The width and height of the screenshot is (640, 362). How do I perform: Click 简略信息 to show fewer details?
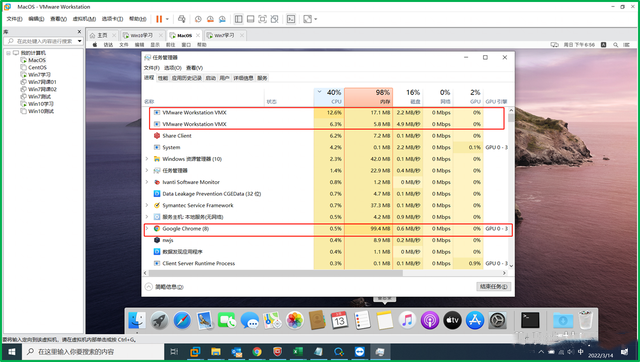point(164,287)
